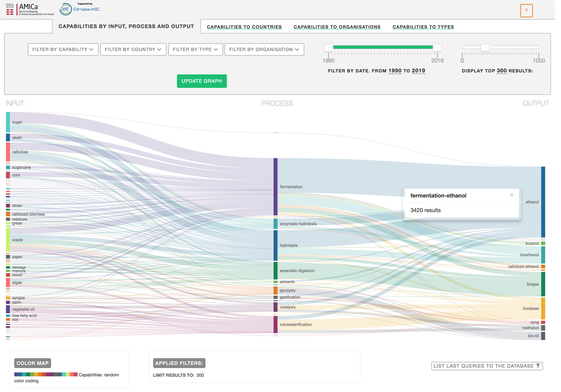
Task: Open the Filter by Type dropdown
Action: (x=197, y=50)
